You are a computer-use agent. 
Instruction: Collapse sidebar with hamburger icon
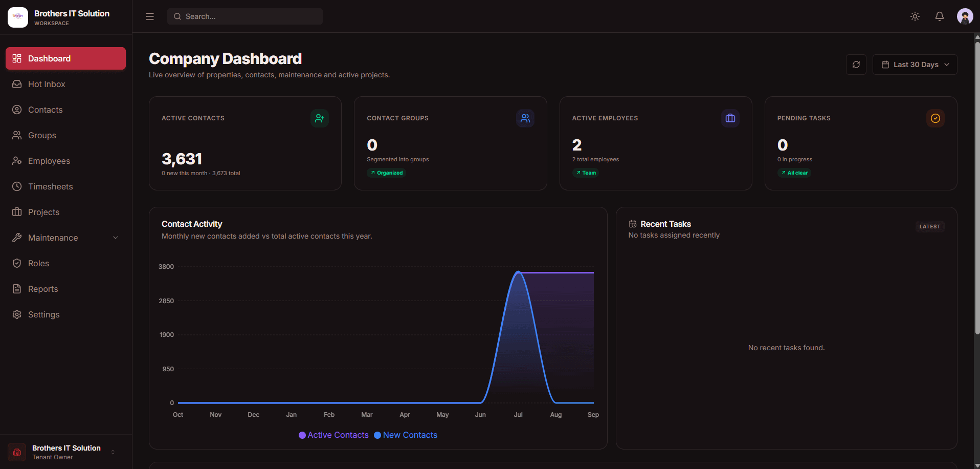click(x=150, y=16)
